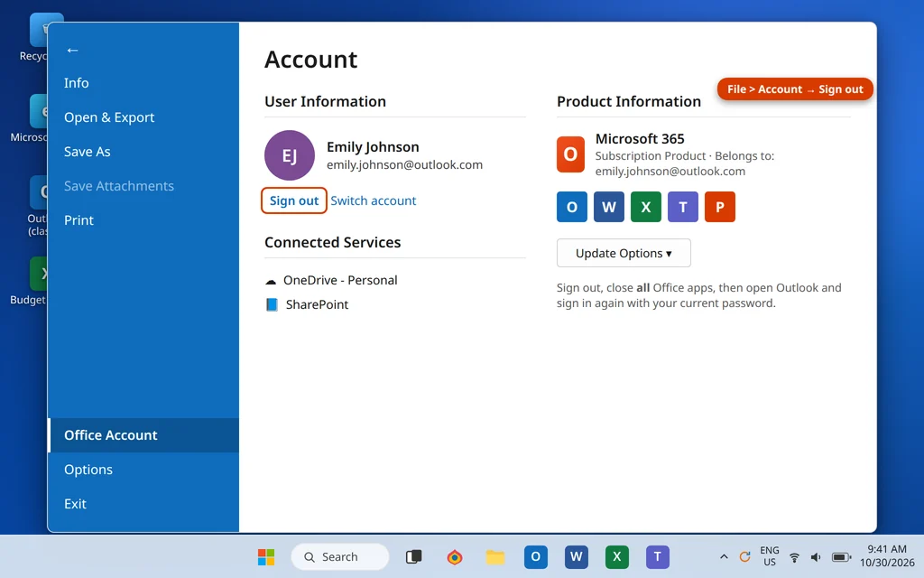Open the clock showing 9:41 AM

click(887, 556)
